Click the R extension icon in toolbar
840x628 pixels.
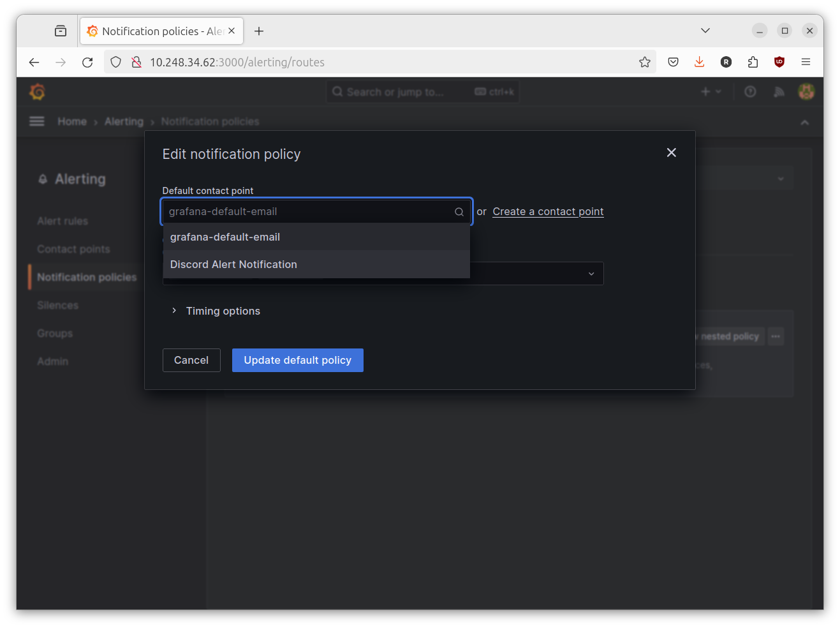(x=726, y=62)
